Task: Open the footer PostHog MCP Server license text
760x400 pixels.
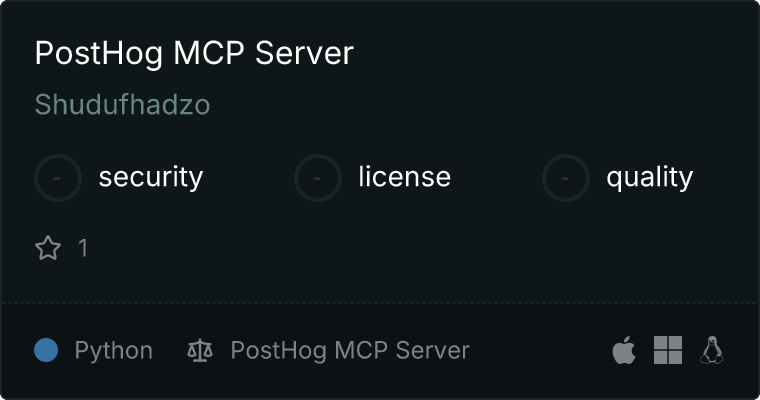Action: [350, 351]
